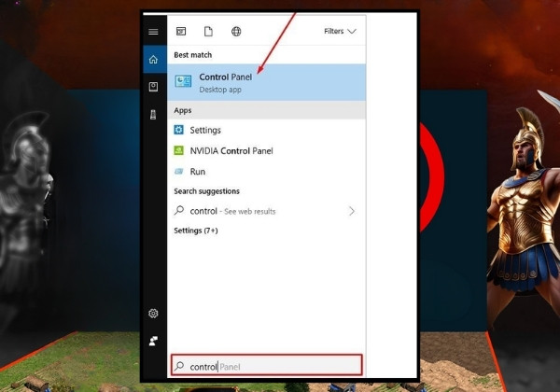Click the 'Apps' section header
Image resolution: width=560 pixels, height=392 pixels.
(x=183, y=110)
